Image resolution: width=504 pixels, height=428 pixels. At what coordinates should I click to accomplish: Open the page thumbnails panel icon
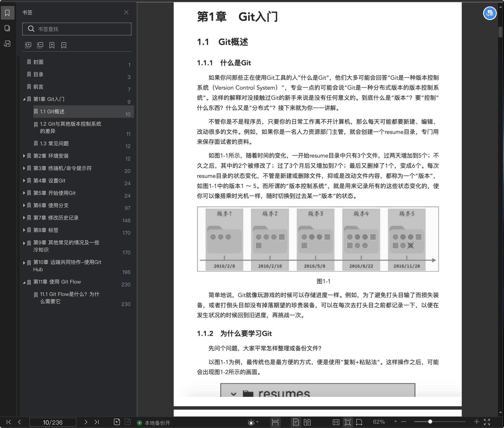point(7,28)
